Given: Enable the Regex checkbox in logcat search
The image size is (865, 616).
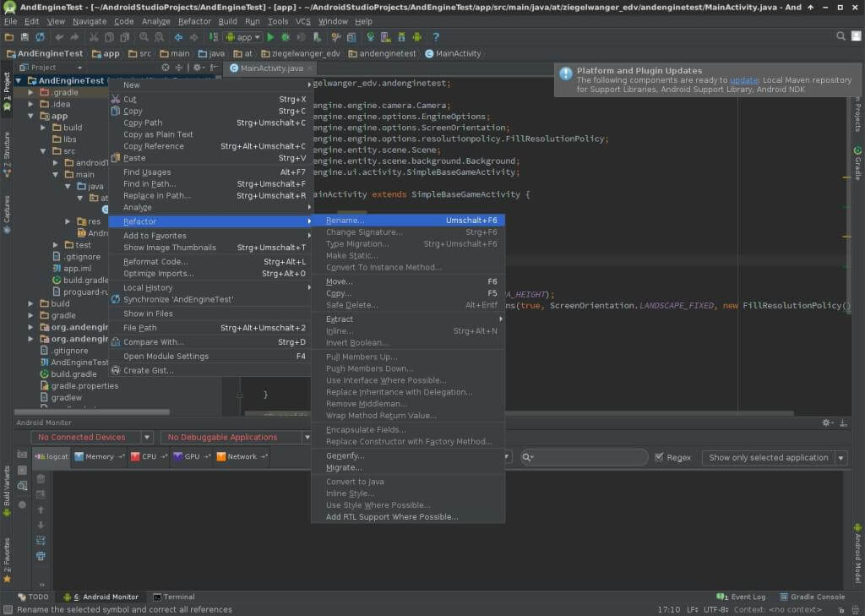Looking at the screenshot, I should [x=658, y=457].
